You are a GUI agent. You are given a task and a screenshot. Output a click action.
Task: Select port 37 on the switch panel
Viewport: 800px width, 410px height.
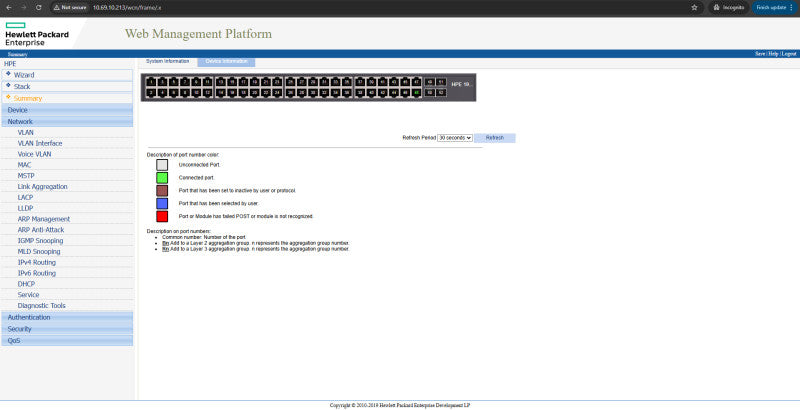360,82
